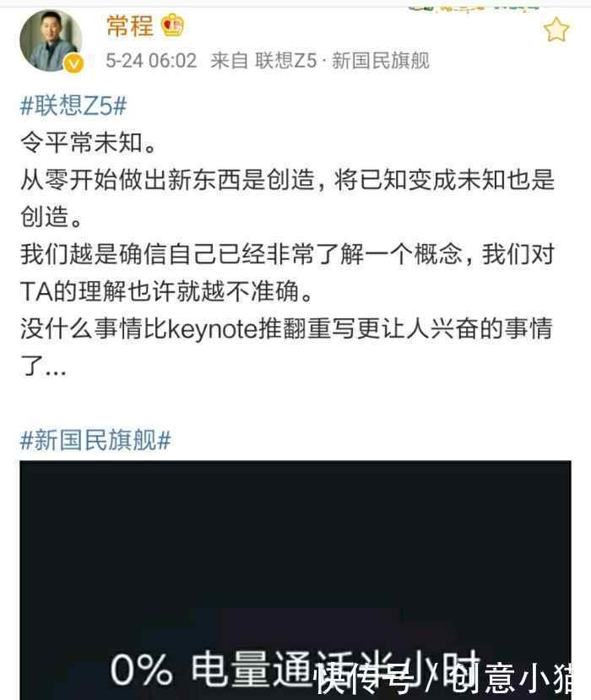
Task: Tap the 令平常未知。 opening line
Action: (88, 144)
